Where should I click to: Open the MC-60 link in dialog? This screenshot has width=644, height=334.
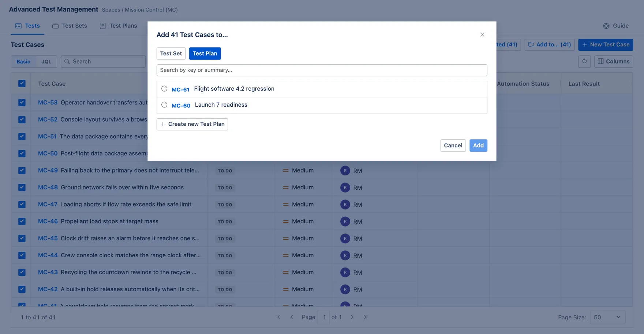coord(181,105)
